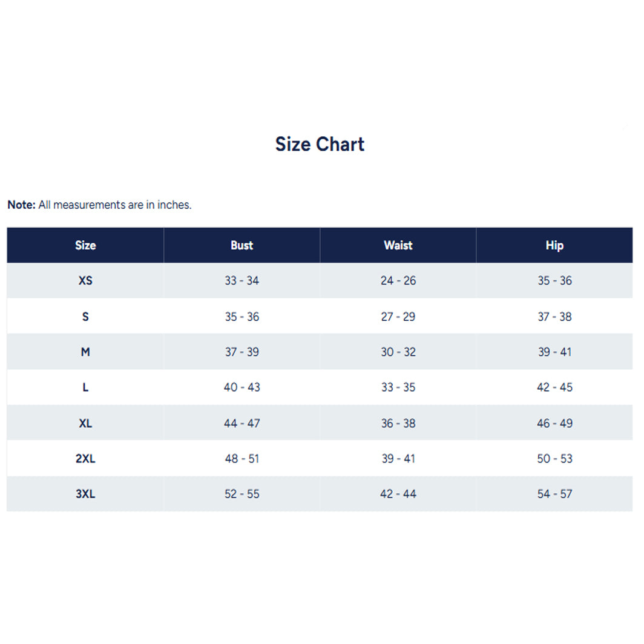Click the S size row label
The image size is (644, 644).
85,317
